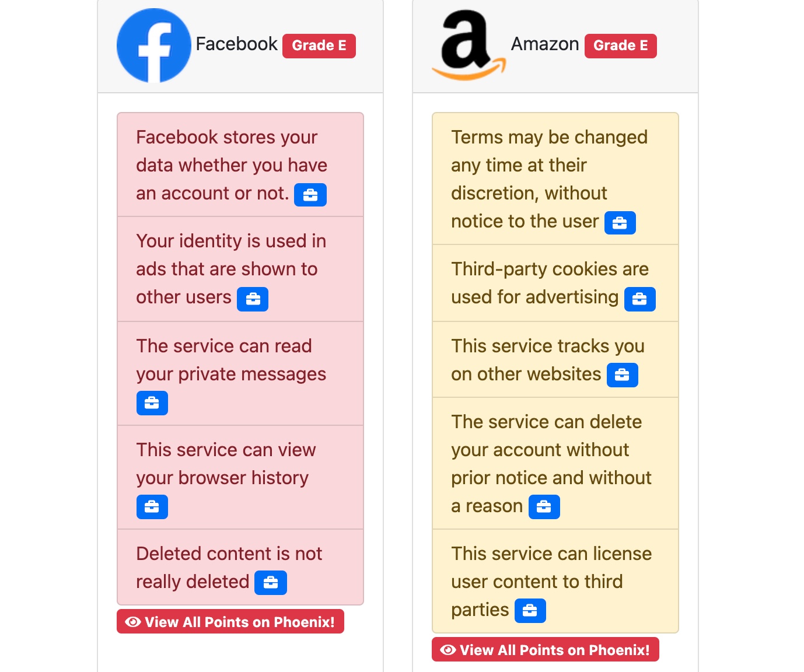Click briefcase icon beside 'Facebook stores your data'
This screenshot has height=672, width=804.
point(310,195)
